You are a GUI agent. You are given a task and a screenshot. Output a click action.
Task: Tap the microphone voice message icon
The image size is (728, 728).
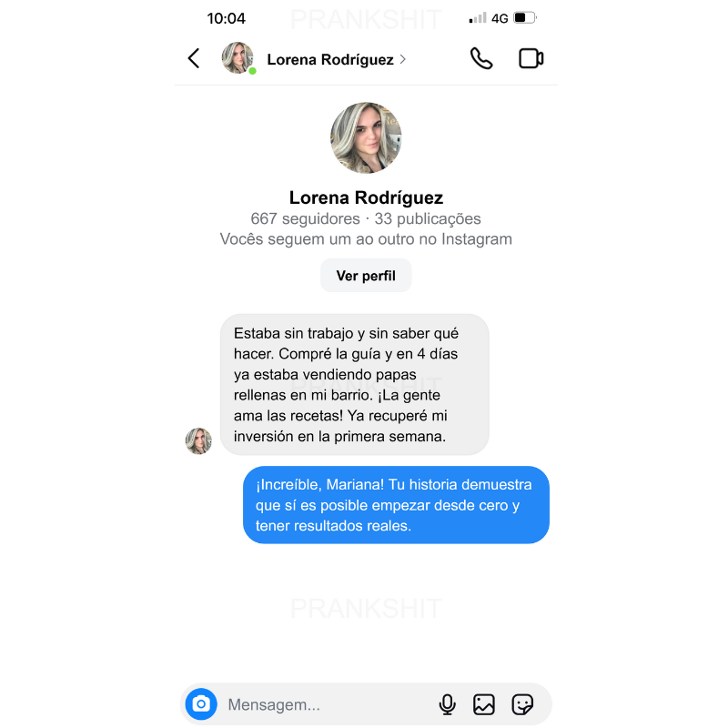(447, 703)
